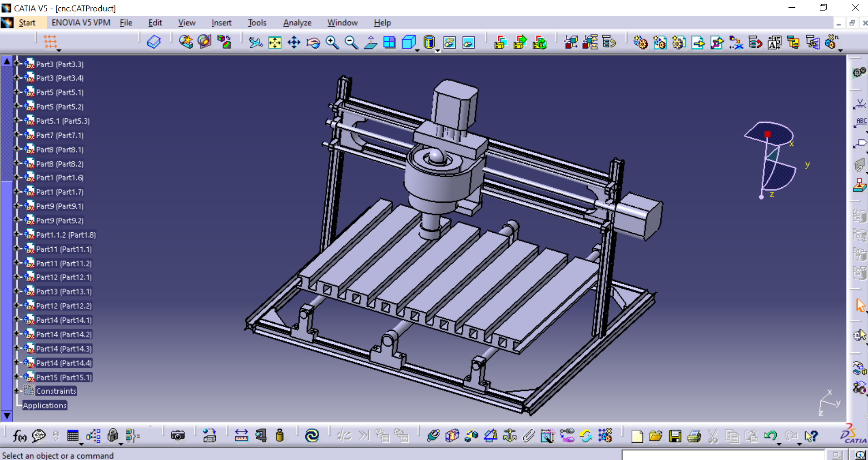
Task: Open the Design Table tool
Action: (x=73, y=436)
